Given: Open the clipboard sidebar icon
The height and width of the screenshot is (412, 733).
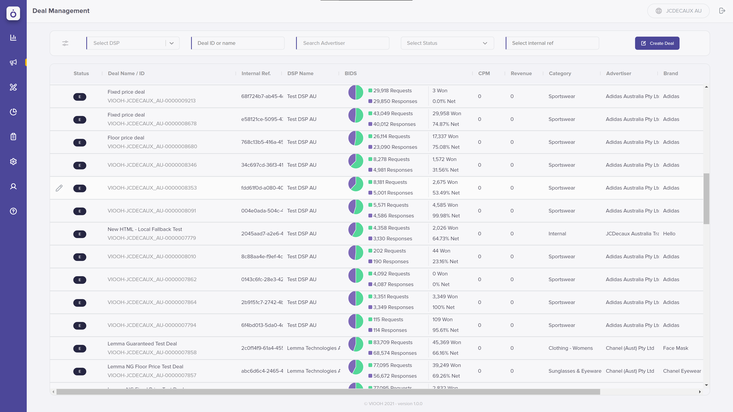Looking at the screenshot, I should point(13,137).
